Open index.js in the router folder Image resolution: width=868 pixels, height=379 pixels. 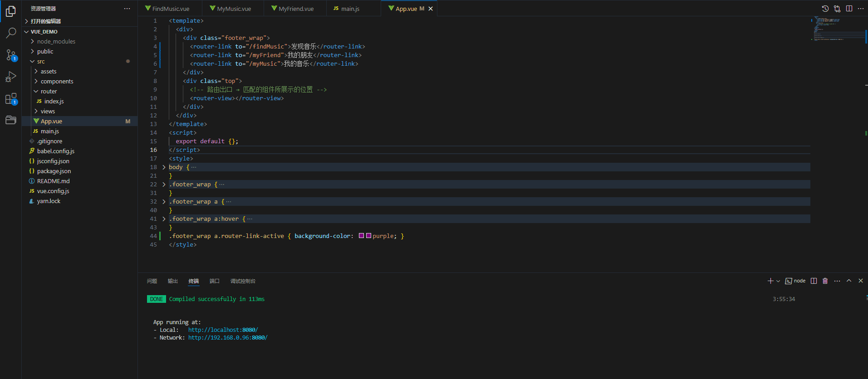(x=79, y=101)
